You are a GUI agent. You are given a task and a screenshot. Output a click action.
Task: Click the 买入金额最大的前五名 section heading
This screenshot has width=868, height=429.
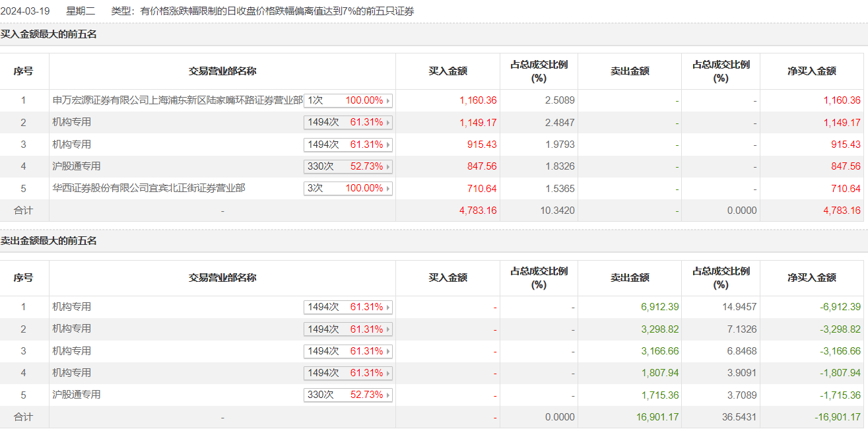[x=49, y=34]
